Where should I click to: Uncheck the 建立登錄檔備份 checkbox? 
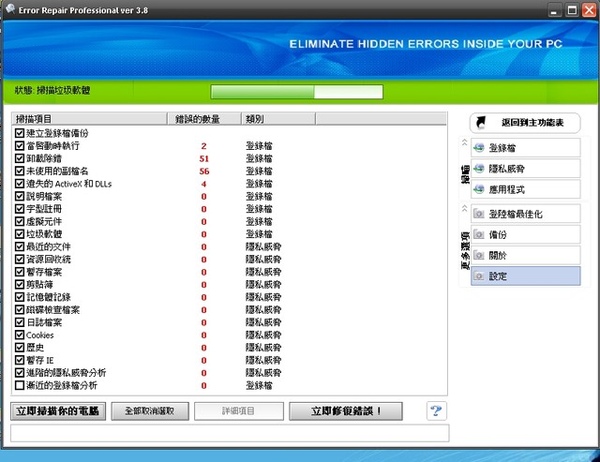pos(20,133)
